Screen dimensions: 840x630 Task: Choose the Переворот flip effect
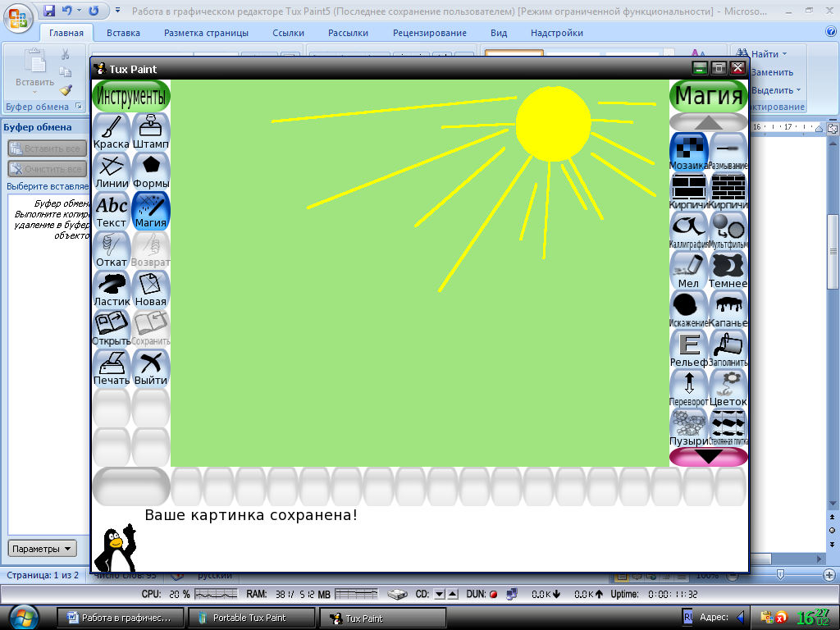click(x=689, y=388)
